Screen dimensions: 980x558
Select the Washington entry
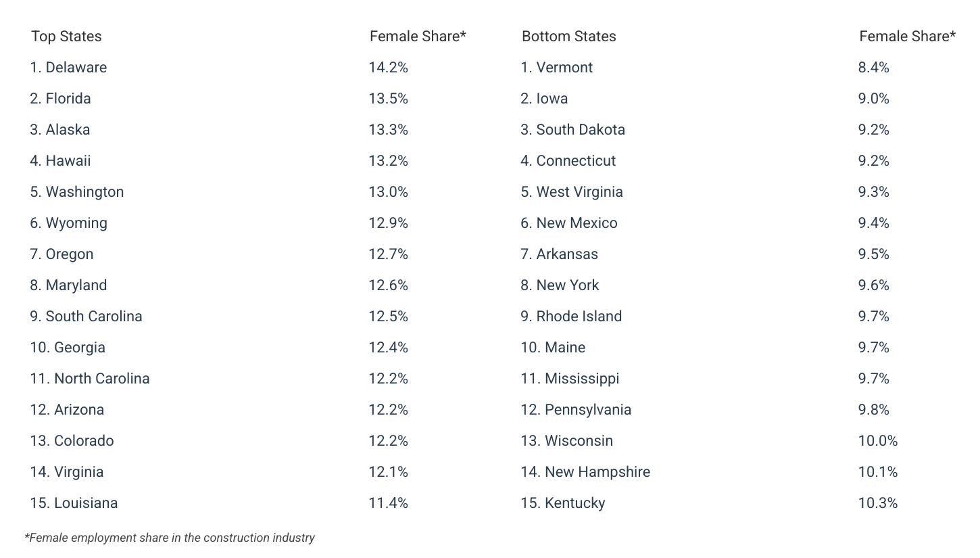(76, 192)
